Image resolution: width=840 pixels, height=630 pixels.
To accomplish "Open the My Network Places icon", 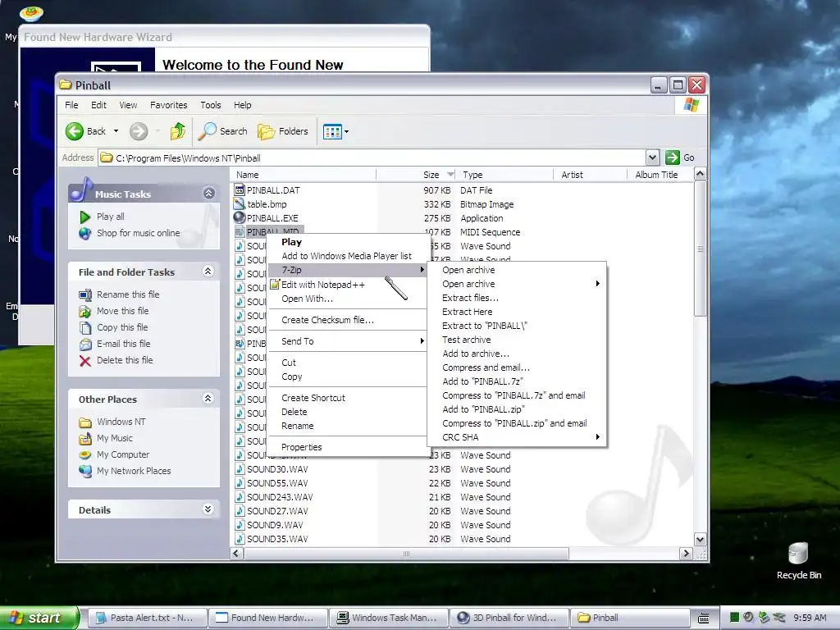I will pos(84,472).
